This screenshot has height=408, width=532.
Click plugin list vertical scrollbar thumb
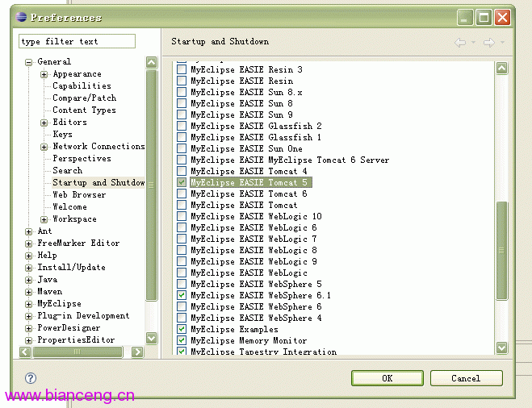click(x=502, y=251)
